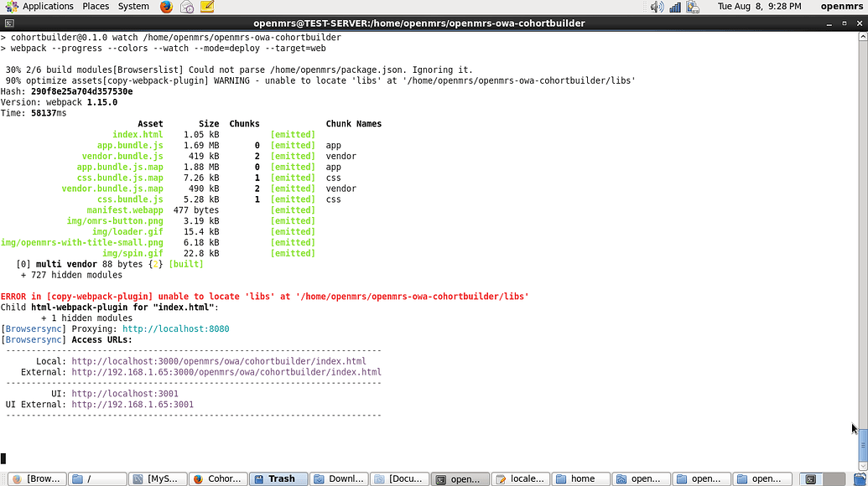Click the app.bundle.js.map asset name
This screenshot has width=868, height=486.
pos(120,167)
